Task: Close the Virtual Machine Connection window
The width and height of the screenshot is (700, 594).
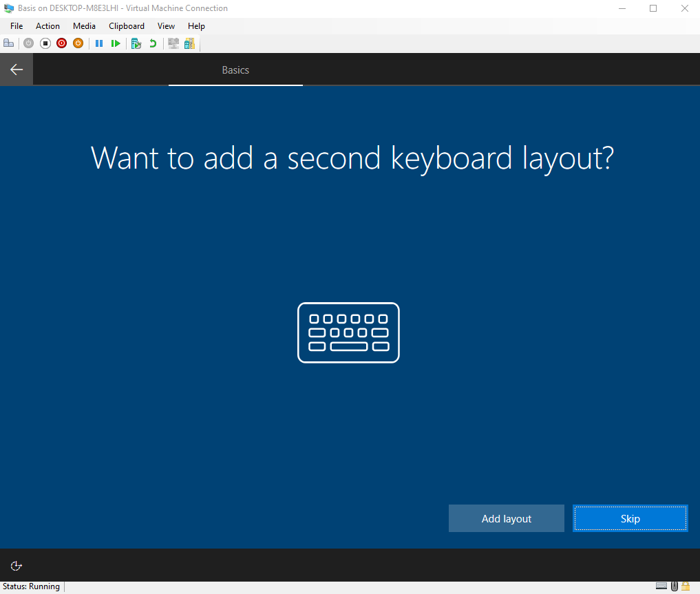Action: click(x=684, y=8)
